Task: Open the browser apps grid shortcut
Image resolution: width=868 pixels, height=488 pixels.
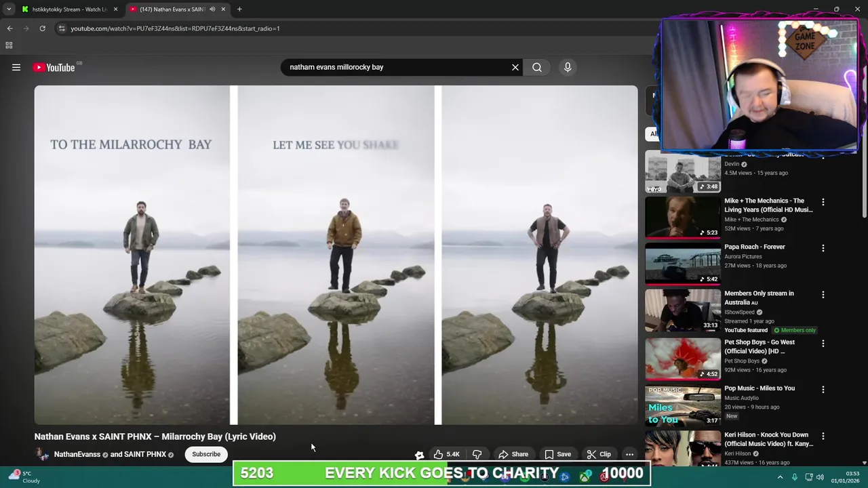Action: coord(9,45)
